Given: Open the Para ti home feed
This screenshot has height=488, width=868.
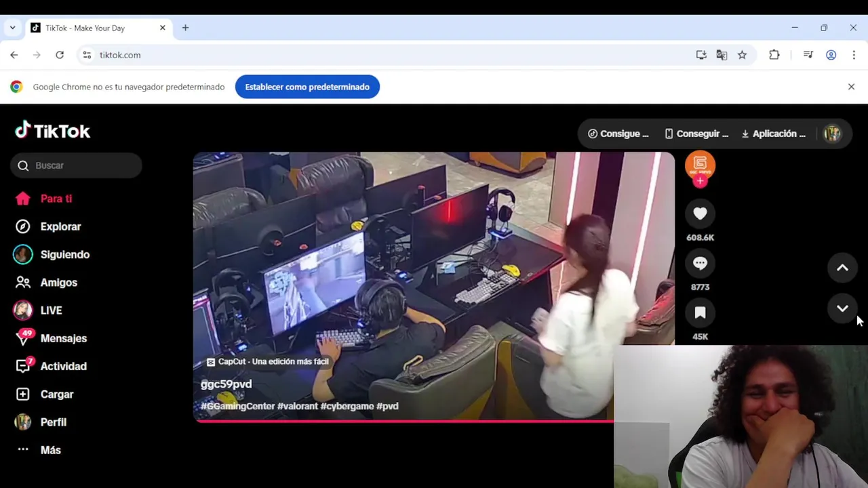Looking at the screenshot, I should tap(43, 199).
